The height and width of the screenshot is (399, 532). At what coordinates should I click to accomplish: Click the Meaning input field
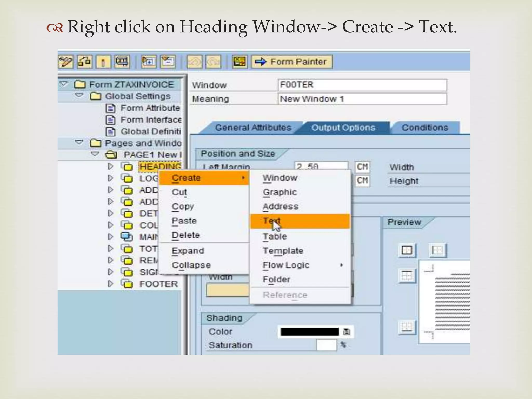click(x=362, y=99)
